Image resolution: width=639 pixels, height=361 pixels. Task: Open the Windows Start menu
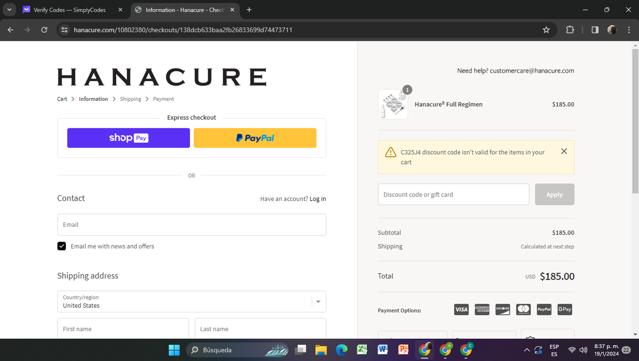pos(174,350)
